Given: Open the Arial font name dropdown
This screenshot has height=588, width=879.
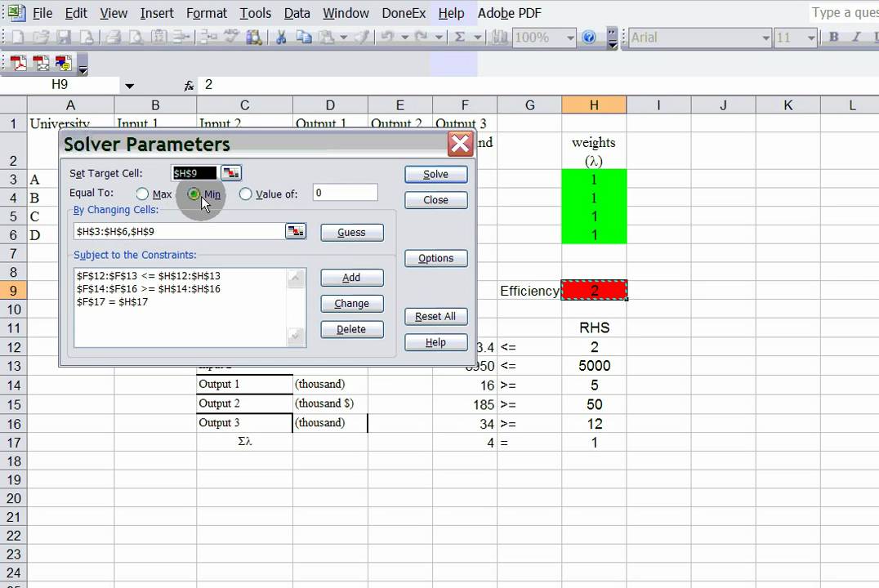Looking at the screenshot, I should click(x=765, y=38).
